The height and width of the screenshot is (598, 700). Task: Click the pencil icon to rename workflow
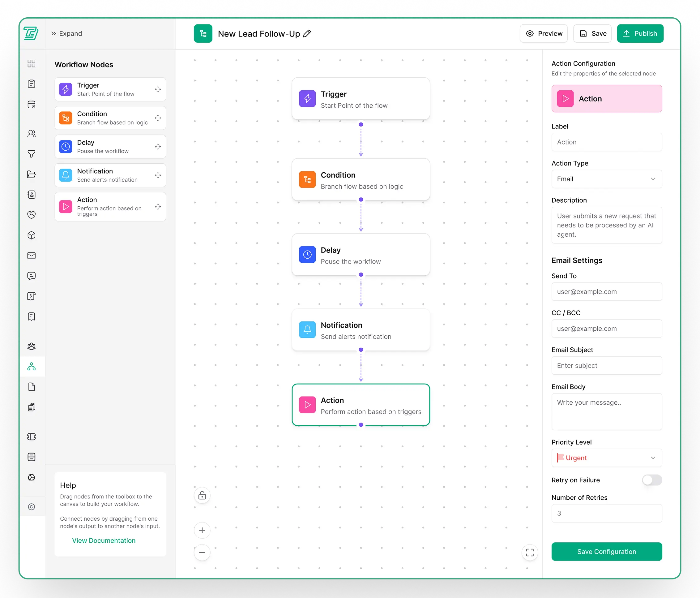307,33
